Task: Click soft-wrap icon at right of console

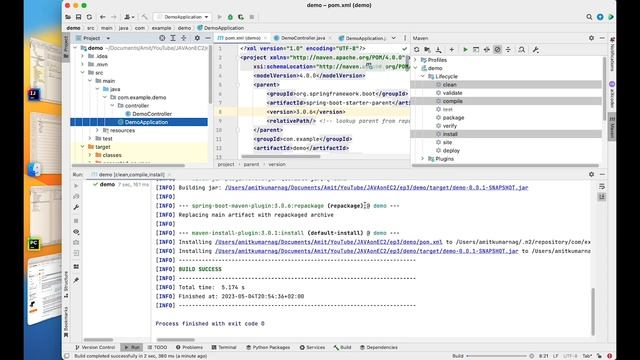Action: click(602, 187)
